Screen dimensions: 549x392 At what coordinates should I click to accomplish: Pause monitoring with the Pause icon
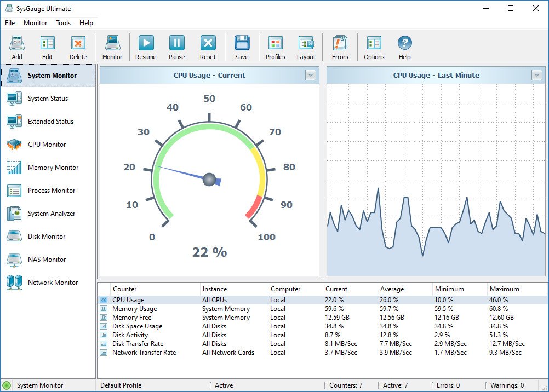176,44
